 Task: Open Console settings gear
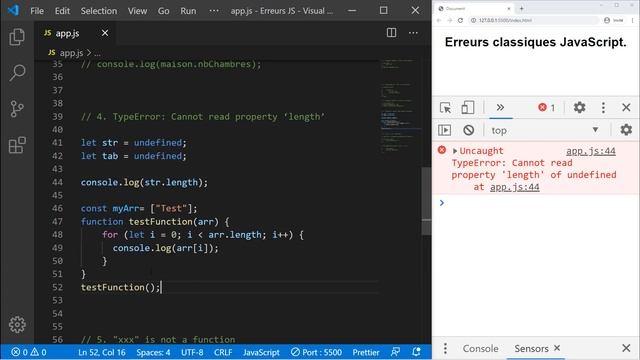point(626,130)
